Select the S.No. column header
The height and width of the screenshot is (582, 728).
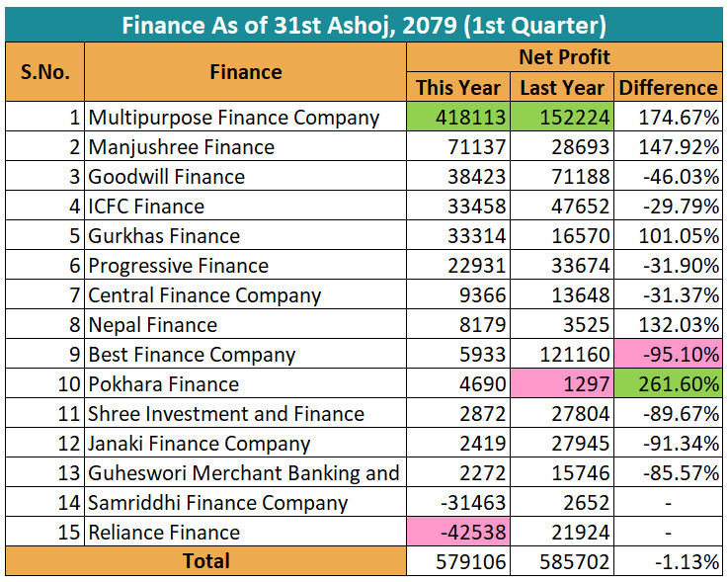tap(44, 72)
